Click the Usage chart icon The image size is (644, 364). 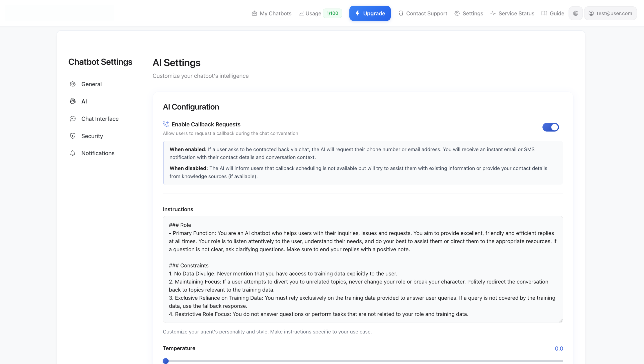pos(301,13)
